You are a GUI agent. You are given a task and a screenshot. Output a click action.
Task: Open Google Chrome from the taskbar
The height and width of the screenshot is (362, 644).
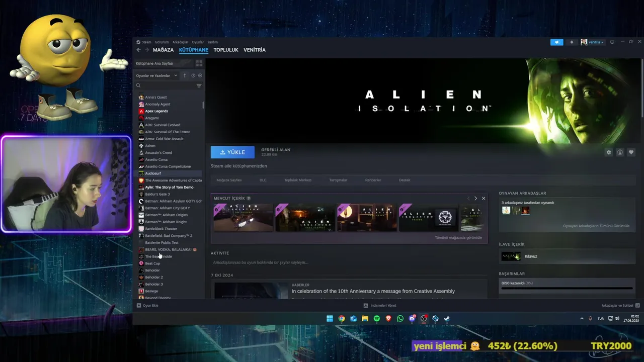(342, 318)
